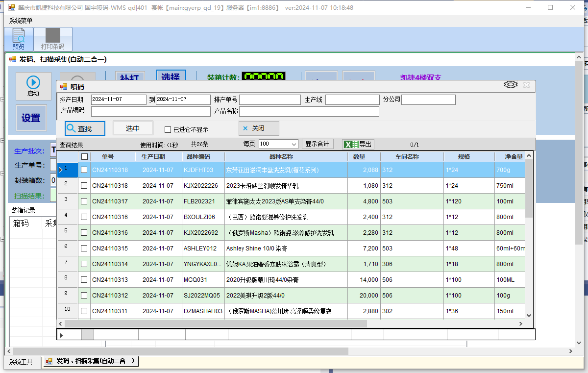This screenshot has width=588, height=373.
Task: Click the 排产单号 input field
Action: (x=269, y=99)
